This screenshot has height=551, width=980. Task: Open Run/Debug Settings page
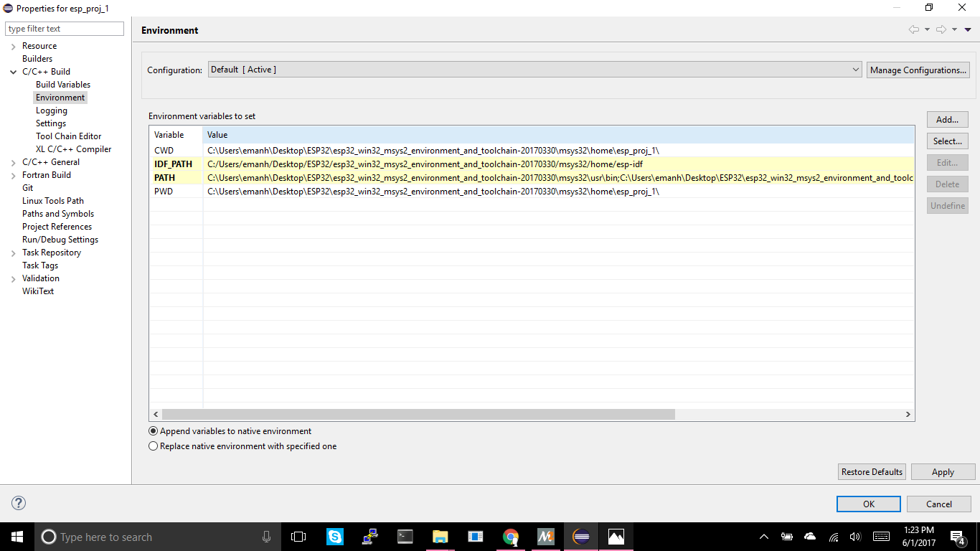[x=60, y=240]
